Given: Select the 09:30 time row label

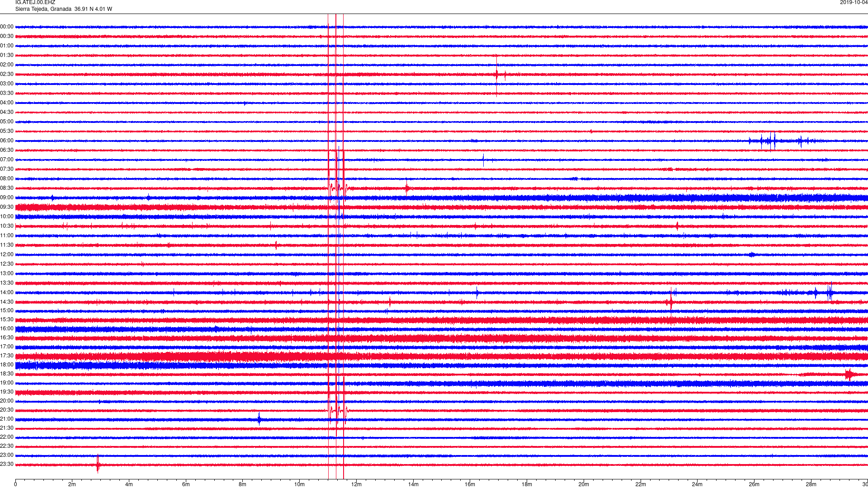Looking at the screenshot, I should click(7, 207).
